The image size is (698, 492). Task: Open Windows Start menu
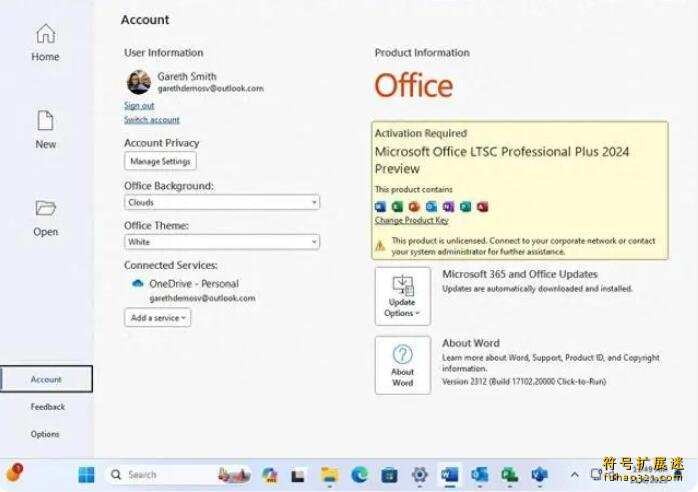86,475
